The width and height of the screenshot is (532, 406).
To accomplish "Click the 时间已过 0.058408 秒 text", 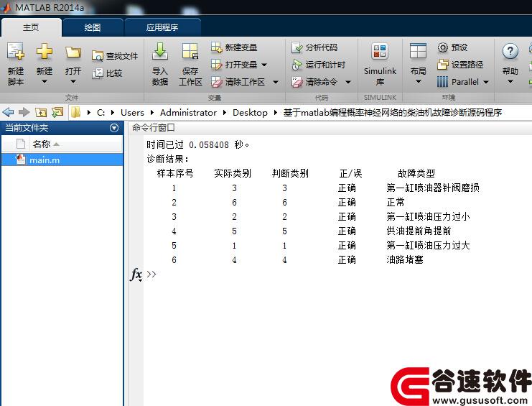I will click(198, 145).
